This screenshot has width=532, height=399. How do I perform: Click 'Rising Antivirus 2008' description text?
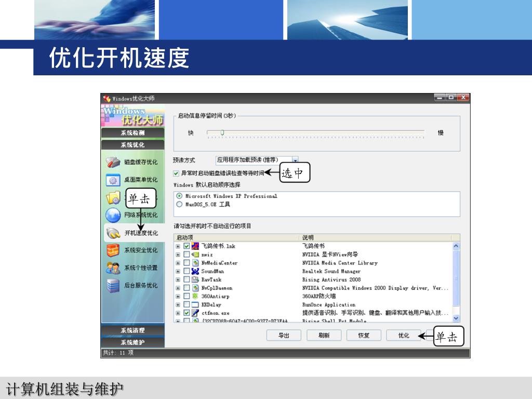[x=331, y=280]
